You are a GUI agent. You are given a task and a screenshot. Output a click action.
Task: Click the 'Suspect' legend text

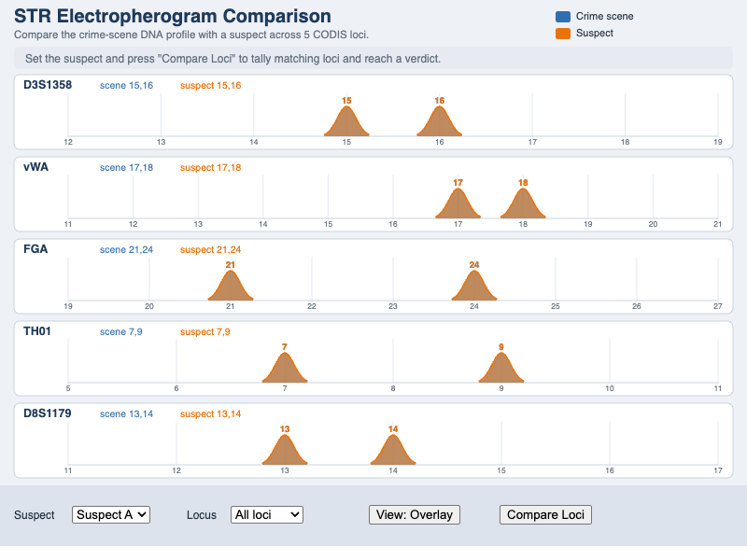pos(595,33)
